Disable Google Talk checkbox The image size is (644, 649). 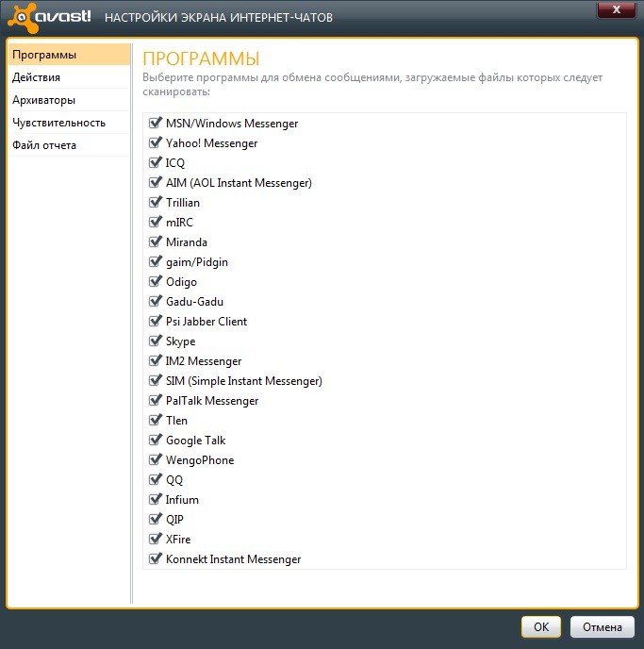pyautogui.click(x=155, y=440)
